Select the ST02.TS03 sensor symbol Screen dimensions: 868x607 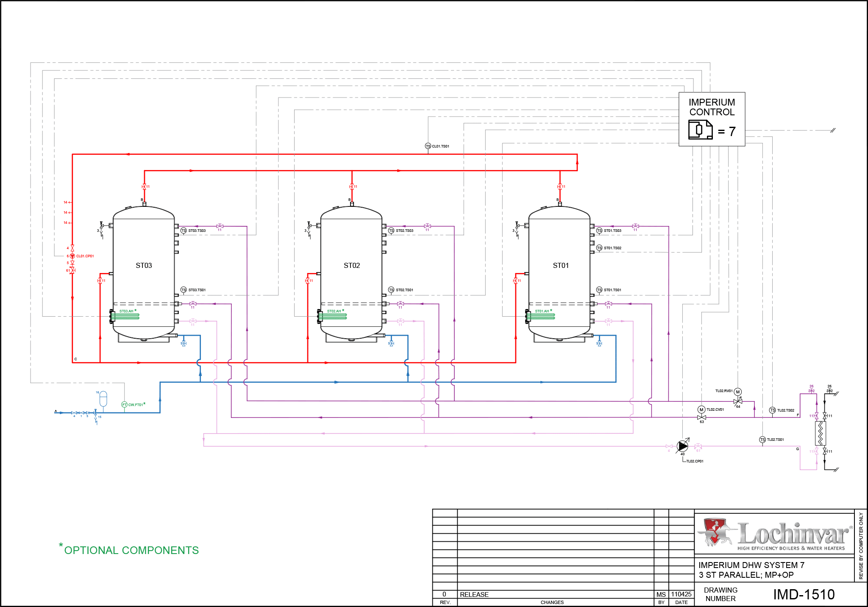(391, 231)
